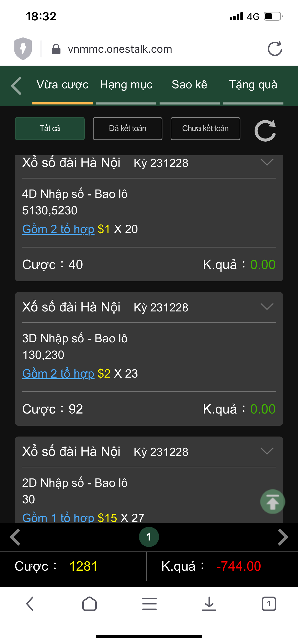Switch to the Sao kê tab
The width and height of the screenshot is (298, 644).
pos(190,85)
